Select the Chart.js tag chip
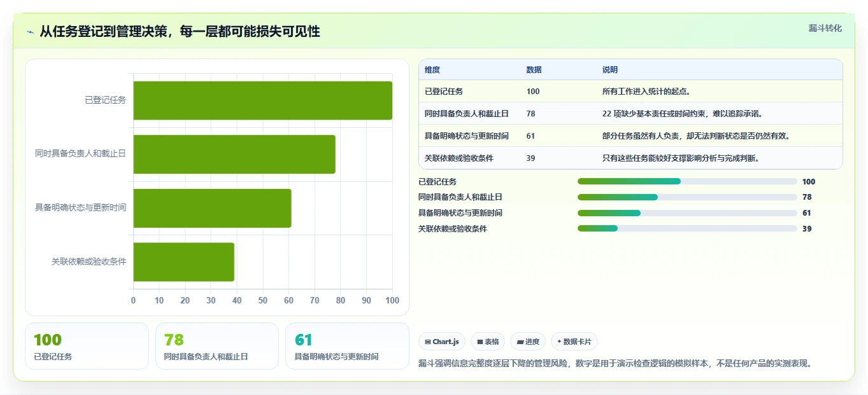868x395 pixels. tap(442, 342)
